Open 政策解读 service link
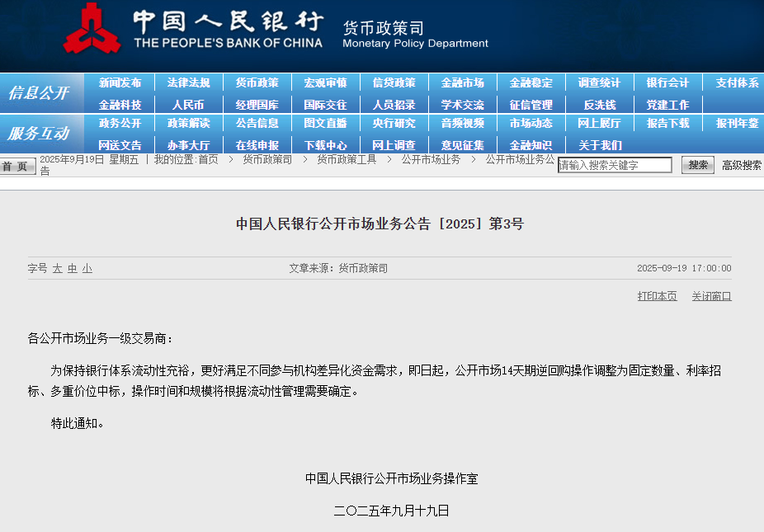764x532 pixels. [x=189, y=123]
